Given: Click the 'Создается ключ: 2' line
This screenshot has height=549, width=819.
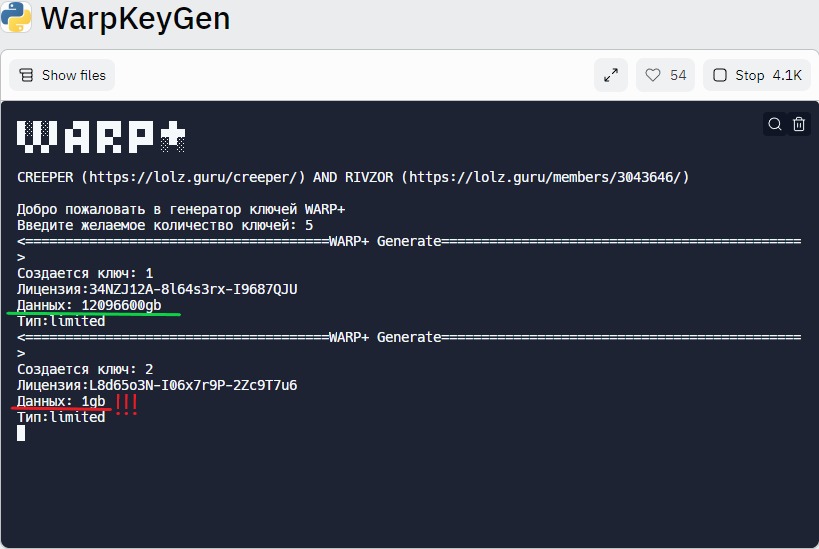Looking at the screenshot, I should [x=85, y=369].
